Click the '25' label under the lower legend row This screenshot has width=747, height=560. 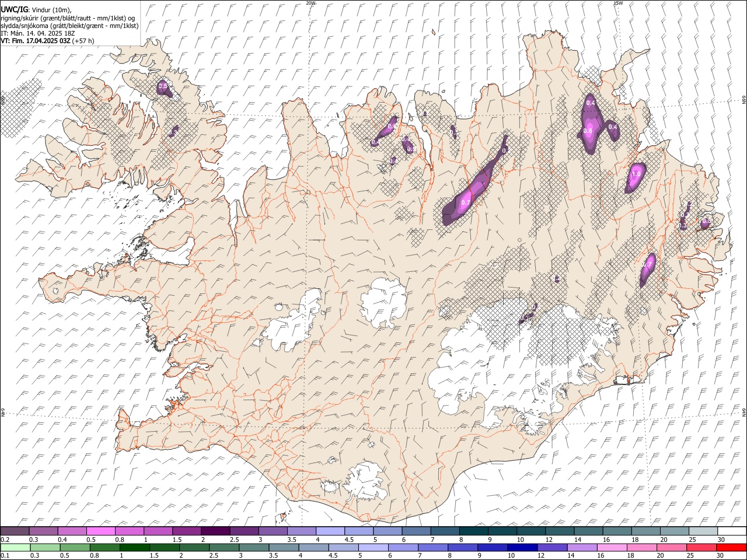coord(690,555)
